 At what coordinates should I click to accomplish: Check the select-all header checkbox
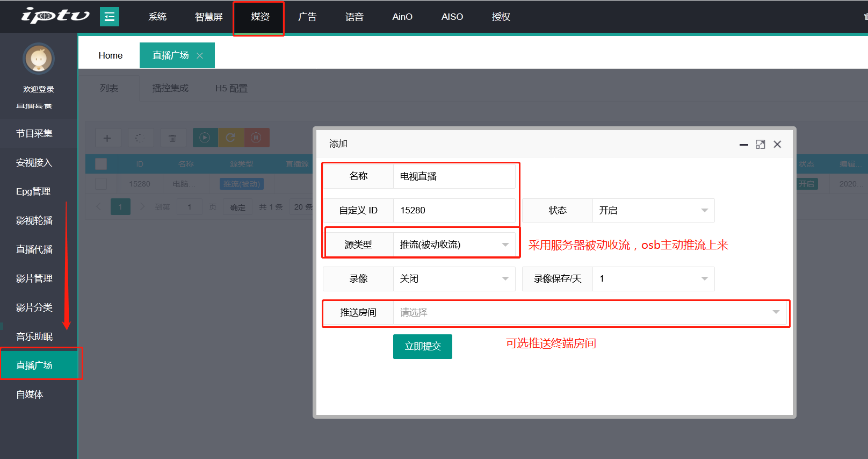tap(101, 164)
